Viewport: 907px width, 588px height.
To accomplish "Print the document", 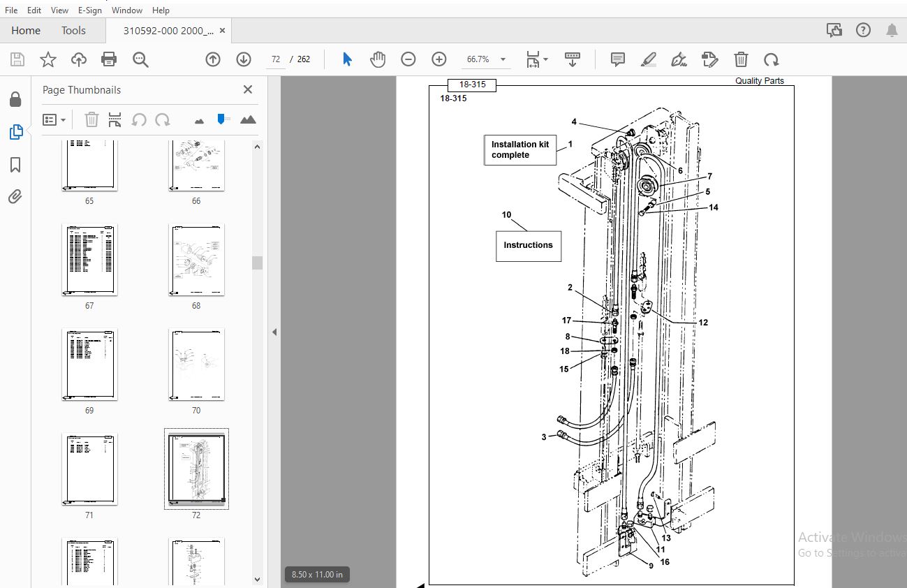I will (109, 59).
